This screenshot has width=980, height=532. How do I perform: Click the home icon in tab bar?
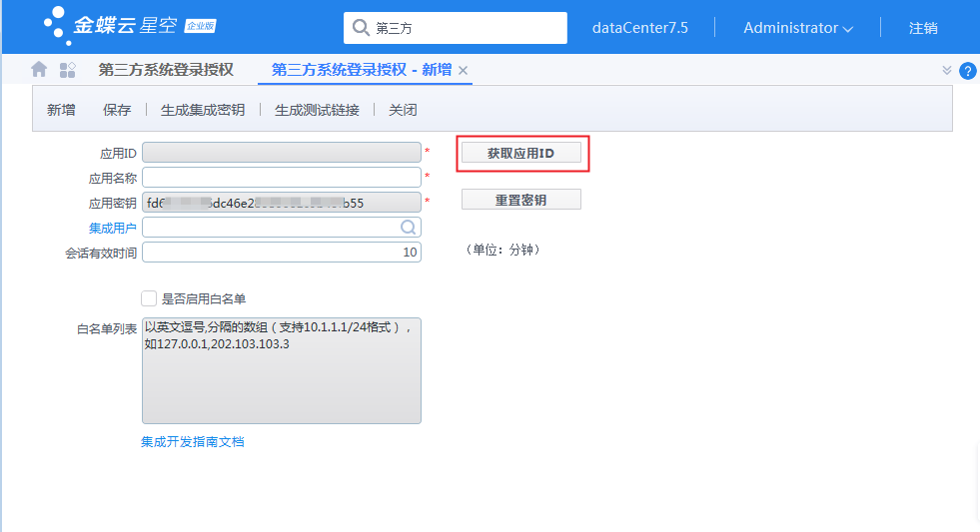point(39,69)
